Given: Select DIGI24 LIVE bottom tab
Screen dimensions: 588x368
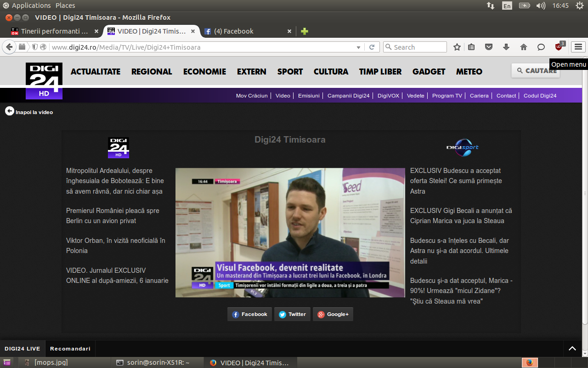Looking at the screenshot, I should pos(23,349).
